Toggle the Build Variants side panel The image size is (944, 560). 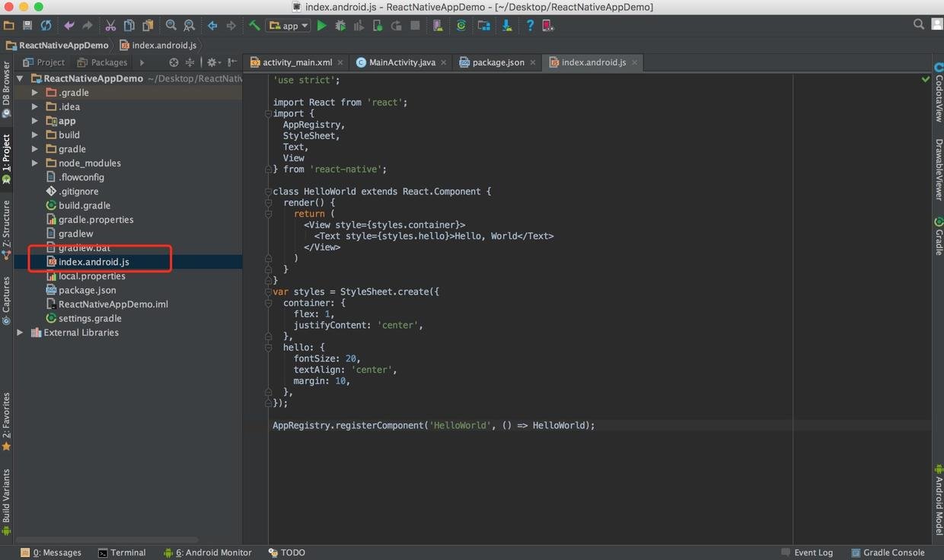pos(6,502)
